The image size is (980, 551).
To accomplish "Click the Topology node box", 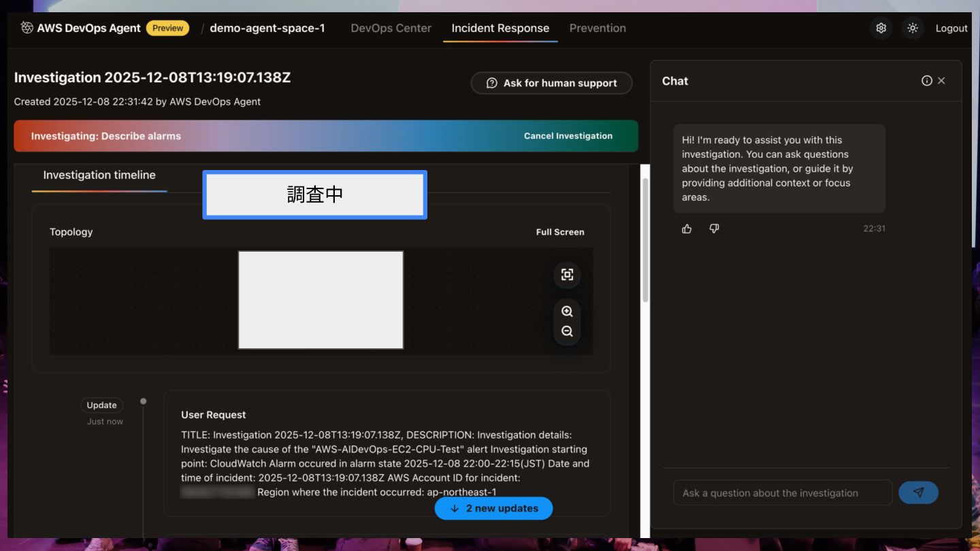I will [x=321, y=300].
